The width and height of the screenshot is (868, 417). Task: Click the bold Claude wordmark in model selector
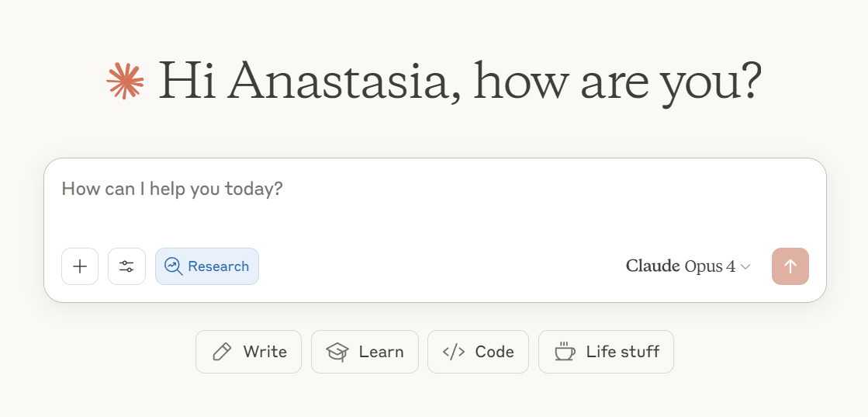click(652, 266)
